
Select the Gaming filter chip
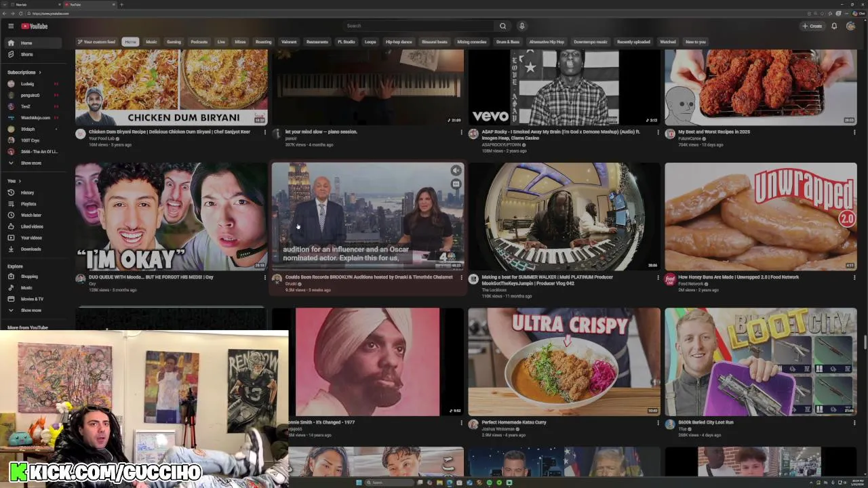tap(174, 42)
